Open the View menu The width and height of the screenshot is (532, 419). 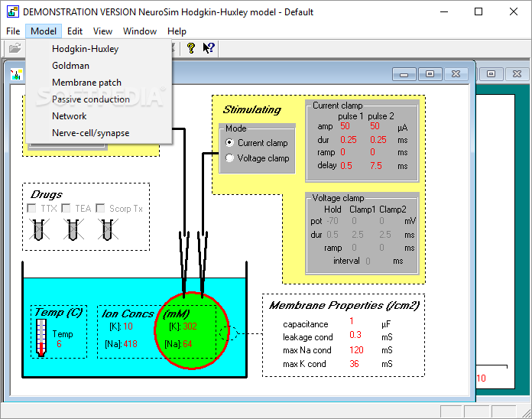click(x=102, y=31)
